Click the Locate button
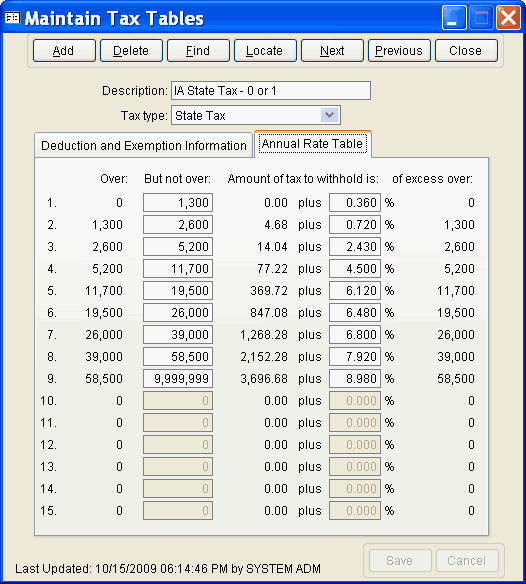The height and width of the screenshot is (584, 526). click(265, 51)
